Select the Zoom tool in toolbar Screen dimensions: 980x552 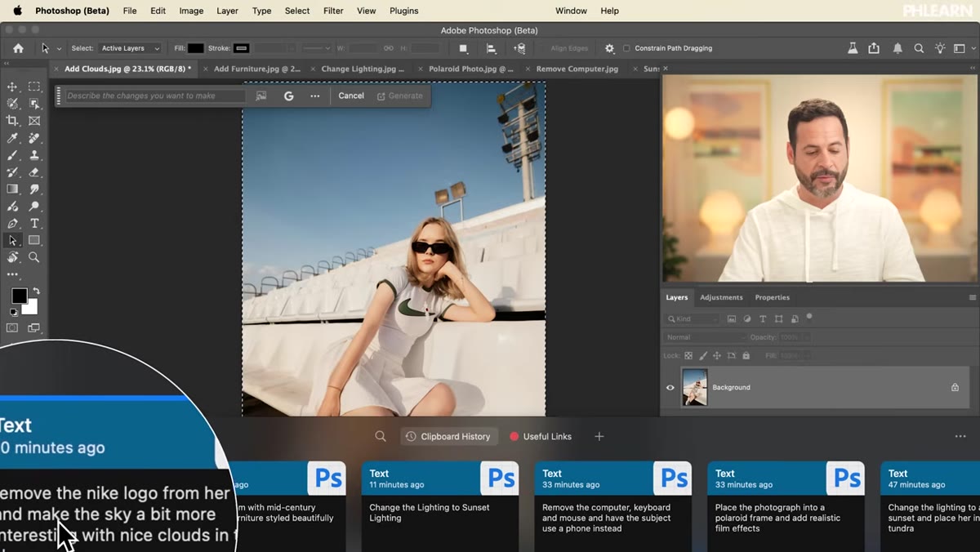point(34,257)
